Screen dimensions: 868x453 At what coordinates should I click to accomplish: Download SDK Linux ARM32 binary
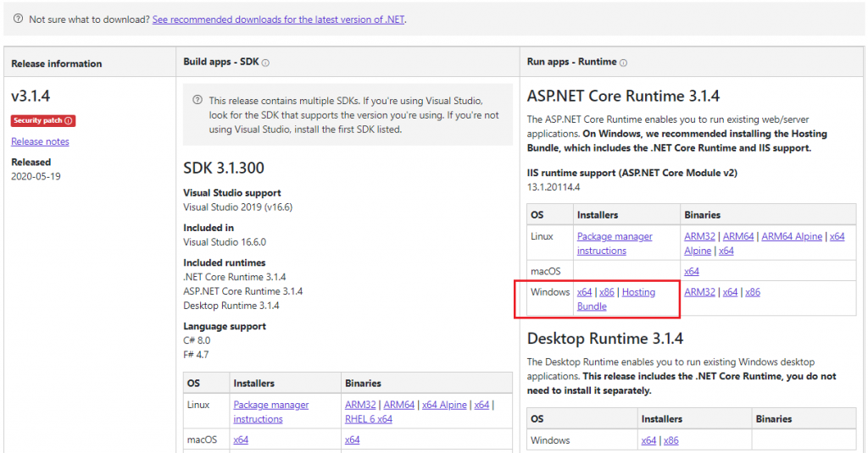(x=360, y=405)
